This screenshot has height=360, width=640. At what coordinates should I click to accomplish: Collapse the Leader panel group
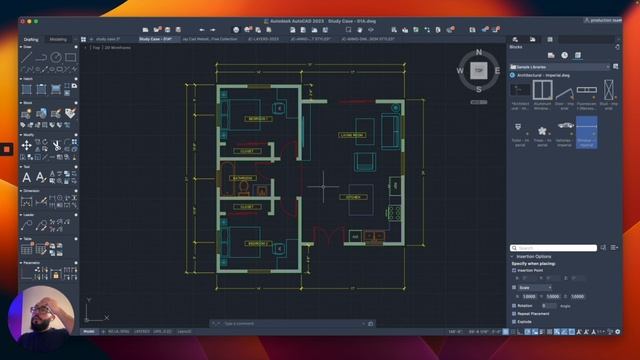(x=21, y=215)
